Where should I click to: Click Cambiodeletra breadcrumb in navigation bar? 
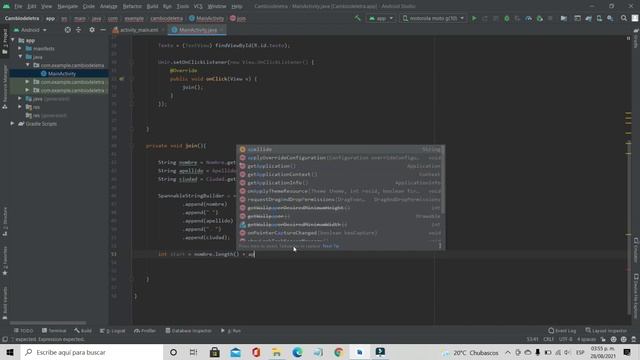click(x=22, y=18)
